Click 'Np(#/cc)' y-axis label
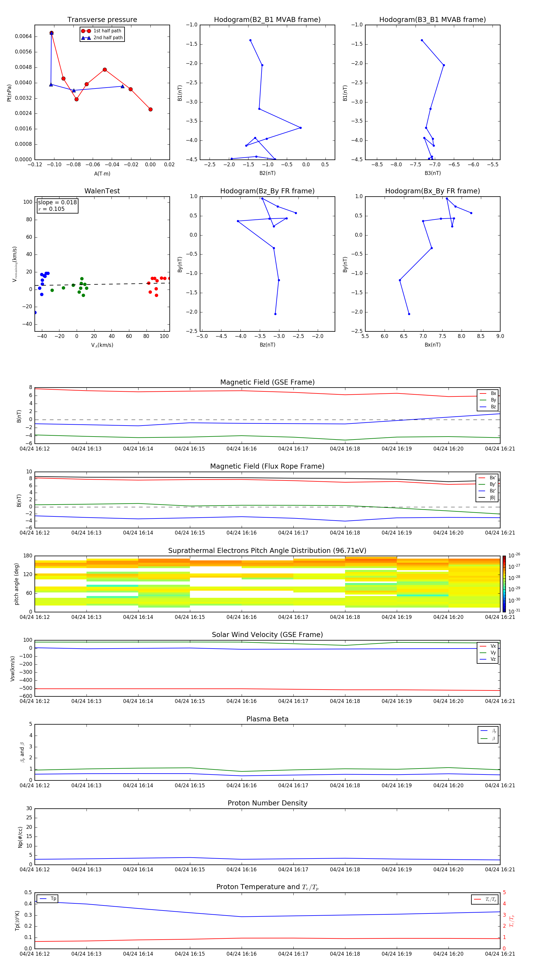 [x=20, y=837]
